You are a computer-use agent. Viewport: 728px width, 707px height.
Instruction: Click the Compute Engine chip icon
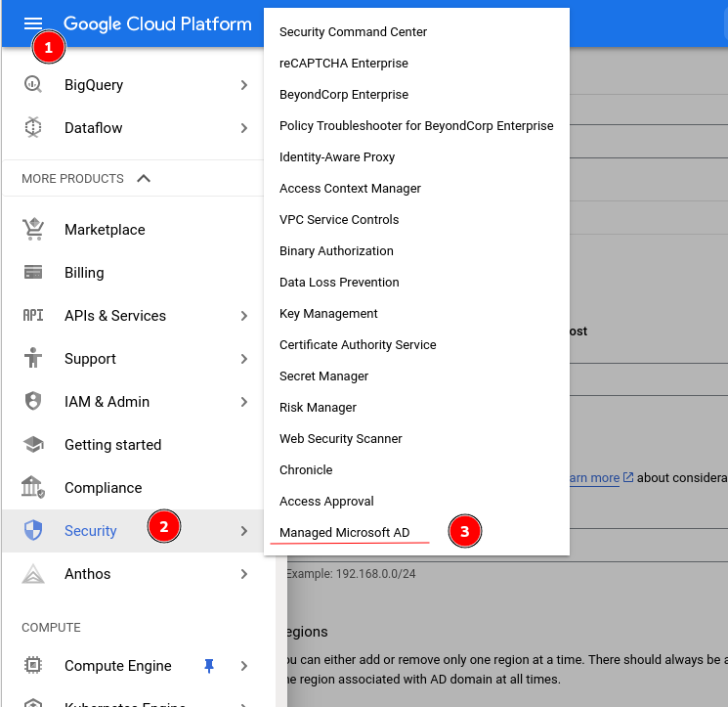pyautogui.click(x=33, y=666)
